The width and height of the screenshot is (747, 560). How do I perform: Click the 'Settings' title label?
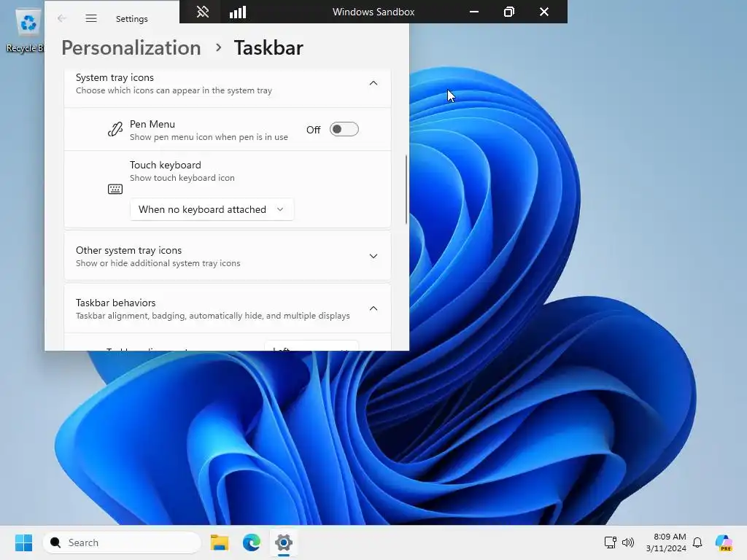click(x=132, y=19)
